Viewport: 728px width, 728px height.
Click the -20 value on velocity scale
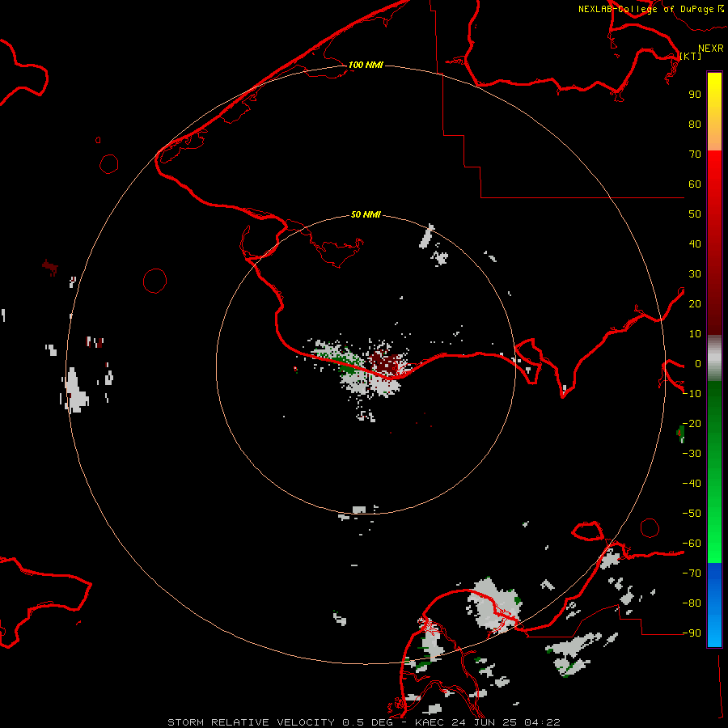tap(692, 424)
